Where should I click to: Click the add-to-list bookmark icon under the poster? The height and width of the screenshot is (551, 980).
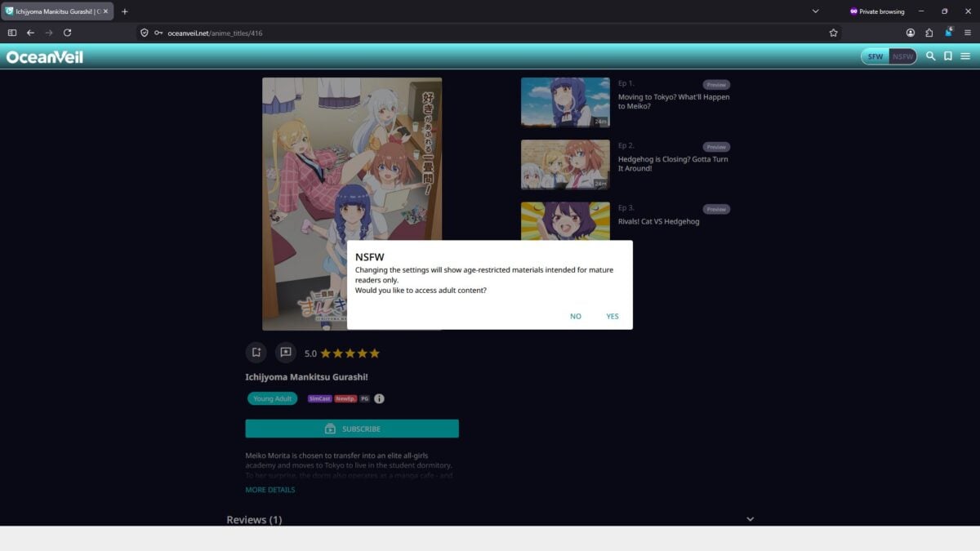[x=256, y=353]
